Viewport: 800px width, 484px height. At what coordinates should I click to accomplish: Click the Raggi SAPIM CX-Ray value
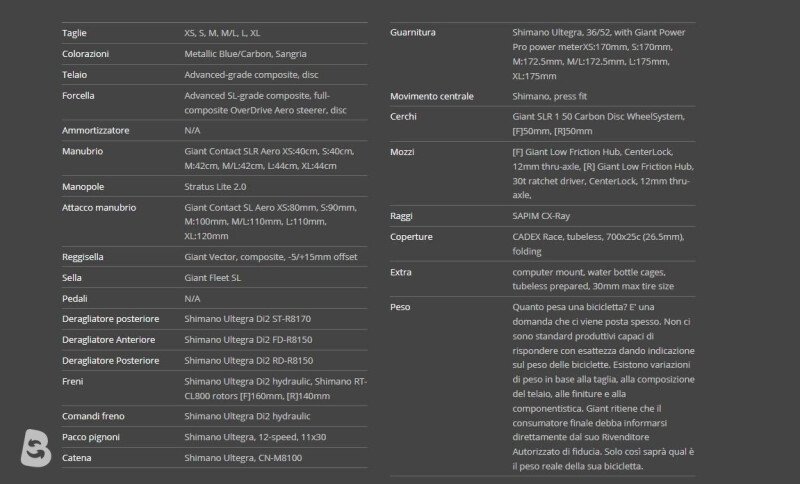tap(541, 216)
